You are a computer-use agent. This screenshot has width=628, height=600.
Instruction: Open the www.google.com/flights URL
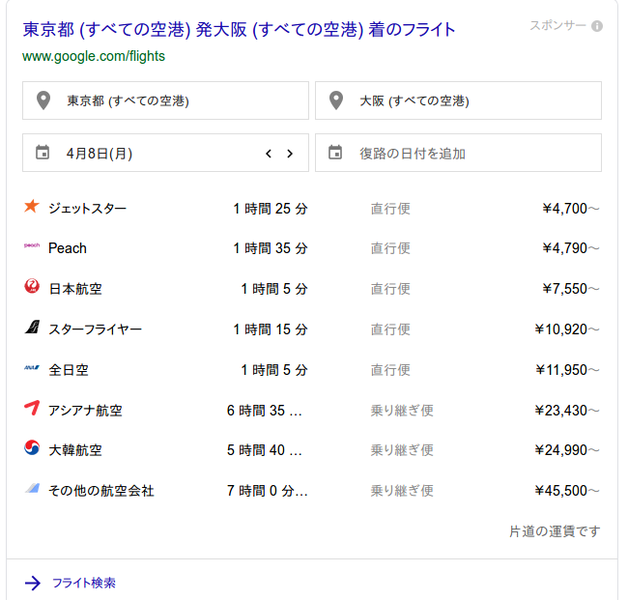click(94, 56)
